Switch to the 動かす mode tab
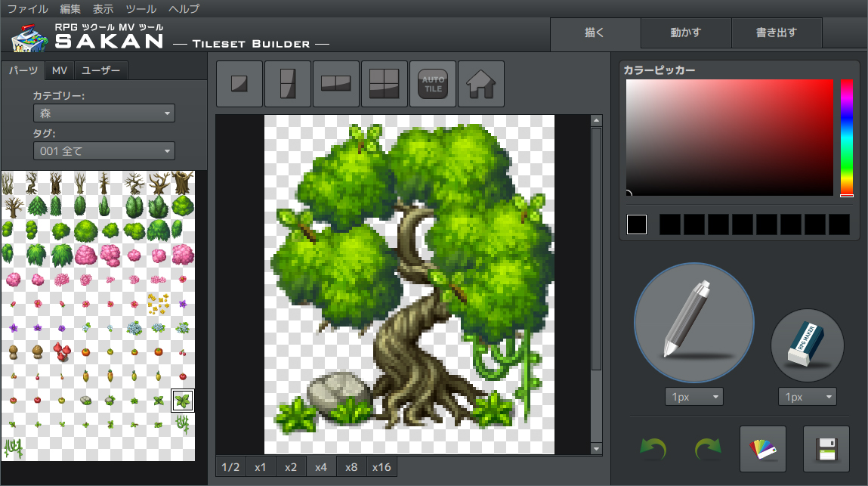 click(x=686, y=33)
